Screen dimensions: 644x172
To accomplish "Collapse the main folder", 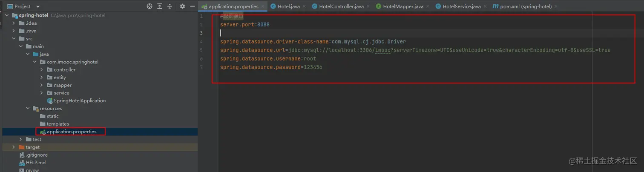I will [x=21, y=46].
